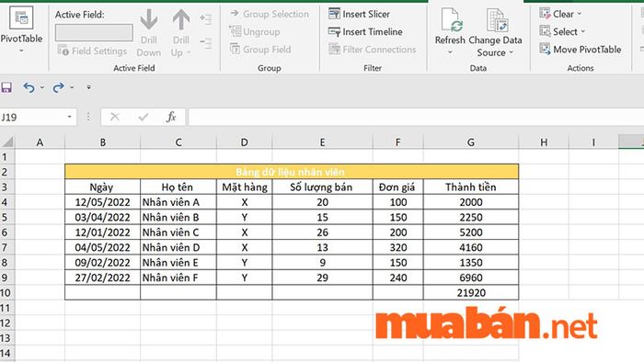This screenshot has height=362, width=644.
Task: Insert Timeline filter
Action: tap(365, 31)
